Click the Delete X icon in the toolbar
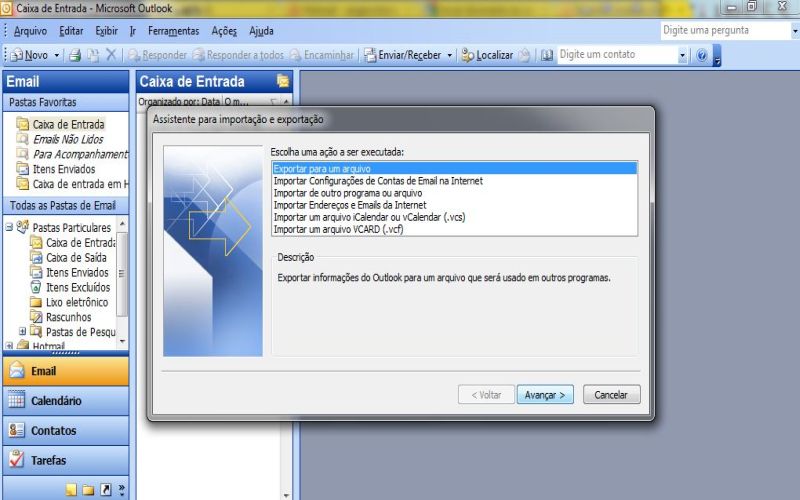Viewport: 800px width, 500px height. (x=111, y=55)
